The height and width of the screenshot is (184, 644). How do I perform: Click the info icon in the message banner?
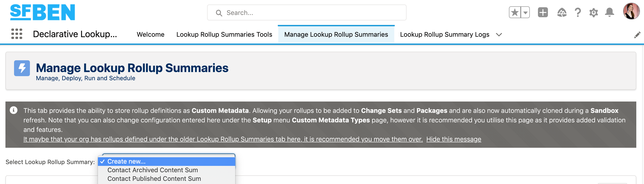(x=13, y=110)
